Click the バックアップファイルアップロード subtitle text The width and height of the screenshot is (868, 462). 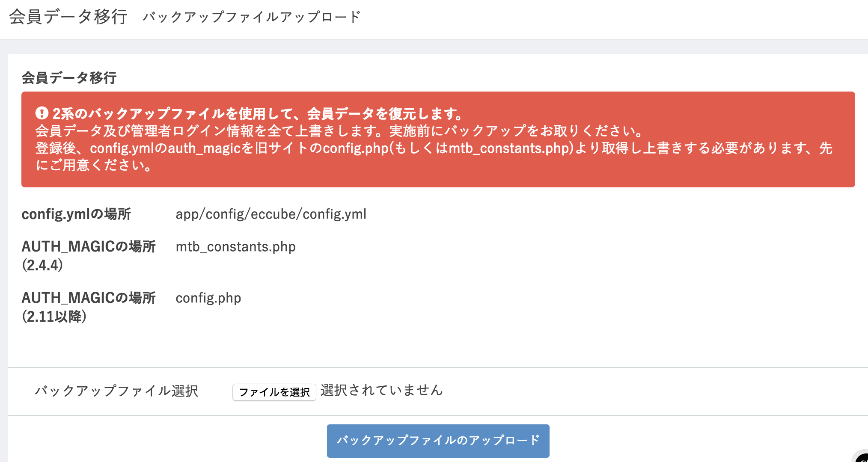252,17
